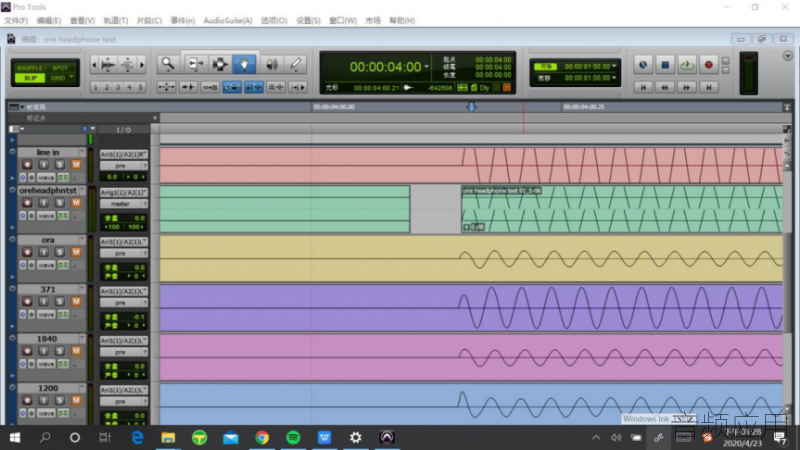Select the Selector tool
The width and height of the screenshot is (800, 450).
220,64
